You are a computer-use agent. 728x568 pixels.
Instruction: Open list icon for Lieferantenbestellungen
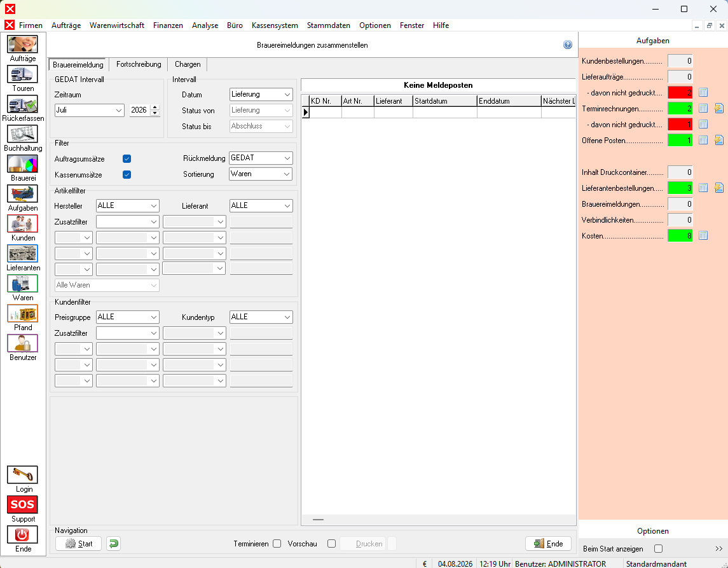click(703, 188)
